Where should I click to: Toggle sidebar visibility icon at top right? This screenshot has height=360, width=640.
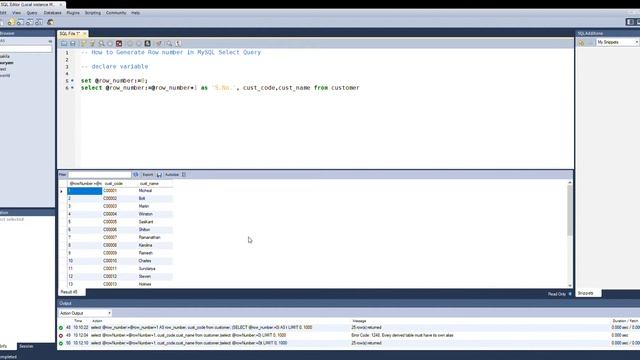[630, 22]
